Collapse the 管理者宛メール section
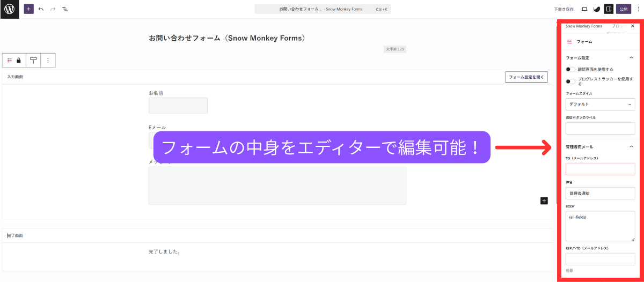The width and height of the screenshot is (644, 282). [x=631, y=146]
